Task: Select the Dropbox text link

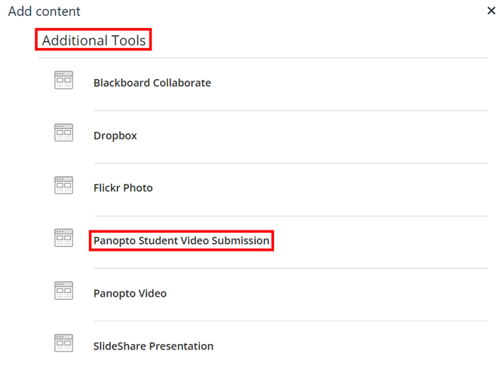Action: (x=115, y=136)
